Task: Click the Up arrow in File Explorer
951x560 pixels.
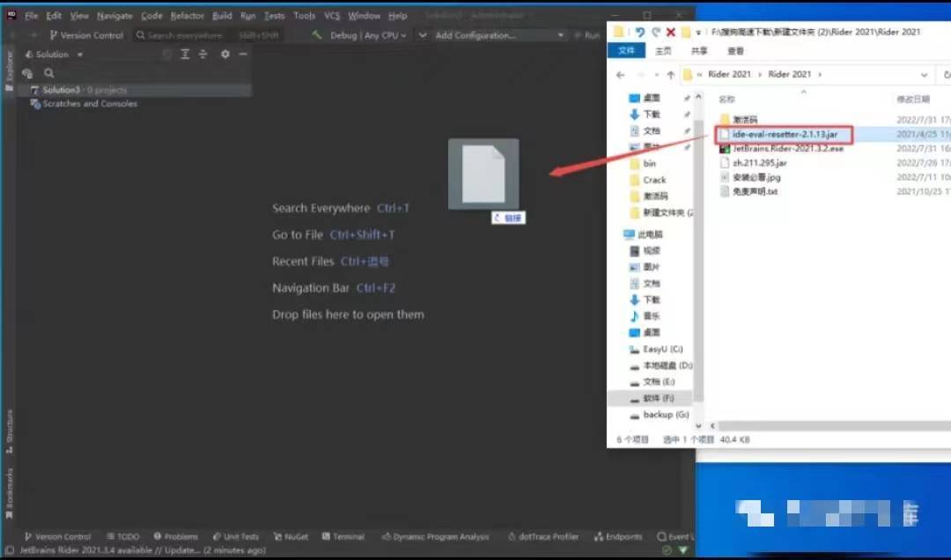Action: pos(671,75)
